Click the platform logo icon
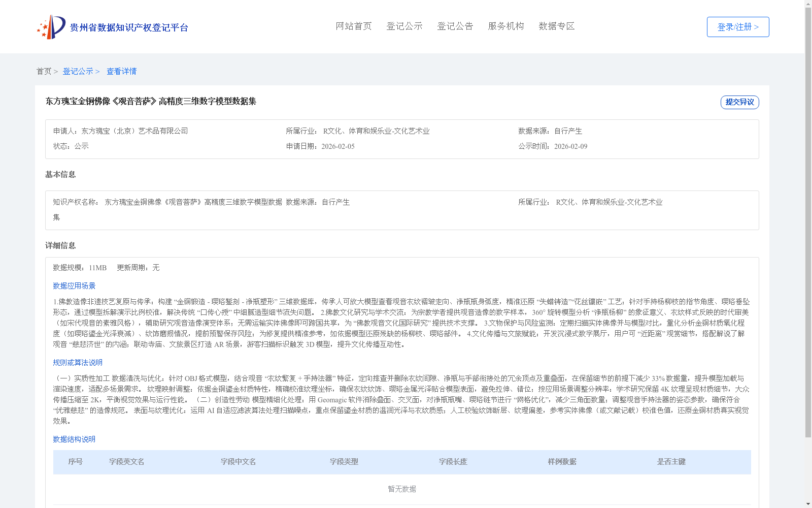Screen dimensions: 812x508 coord(51,27)
